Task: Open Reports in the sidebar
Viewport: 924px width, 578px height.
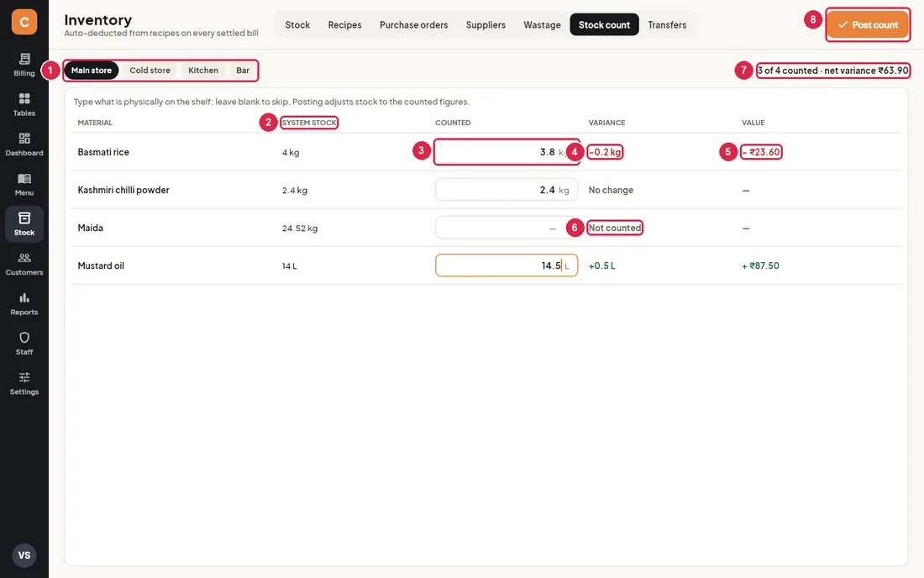Action: (24, 304)
